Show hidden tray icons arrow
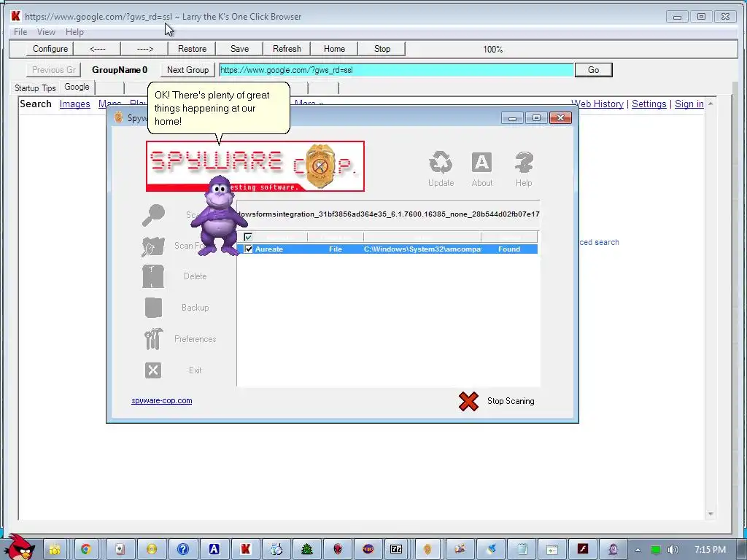This screenshot has height=560, width=747. [638, 550]
